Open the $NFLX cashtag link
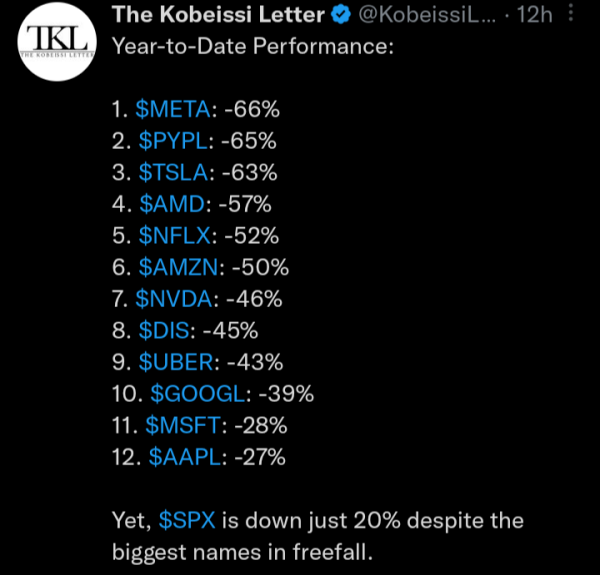Image resolution: width=600 pixels, height=575 pixels. click(x=174, y=235)
